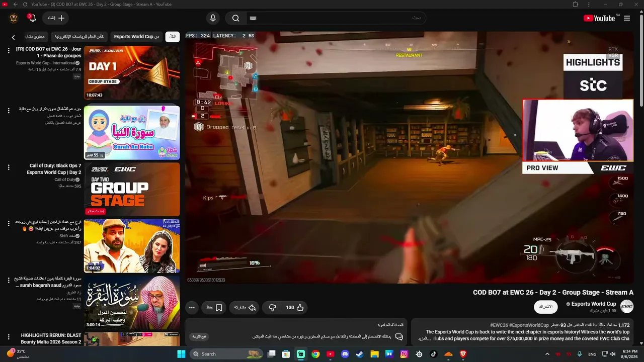Launch Steam from the taskbar
The image size is (644, 362).
(359, 354)
